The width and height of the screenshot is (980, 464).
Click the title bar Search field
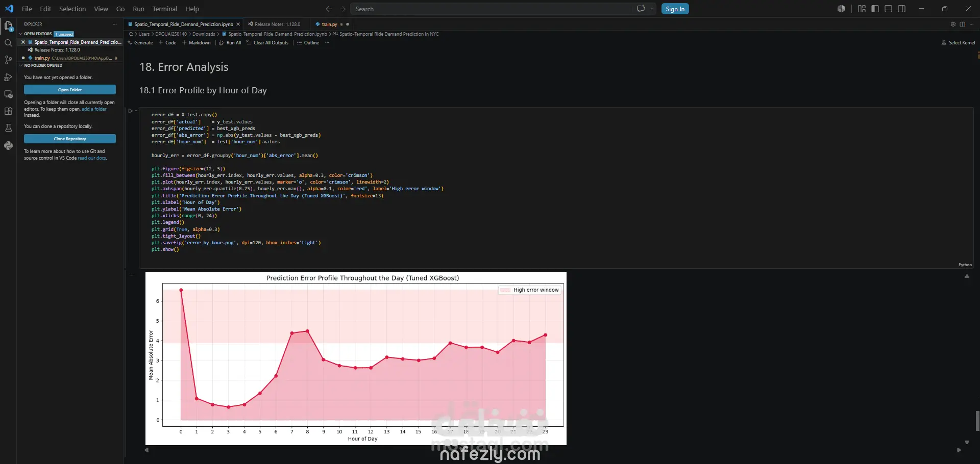click(491, 9)
